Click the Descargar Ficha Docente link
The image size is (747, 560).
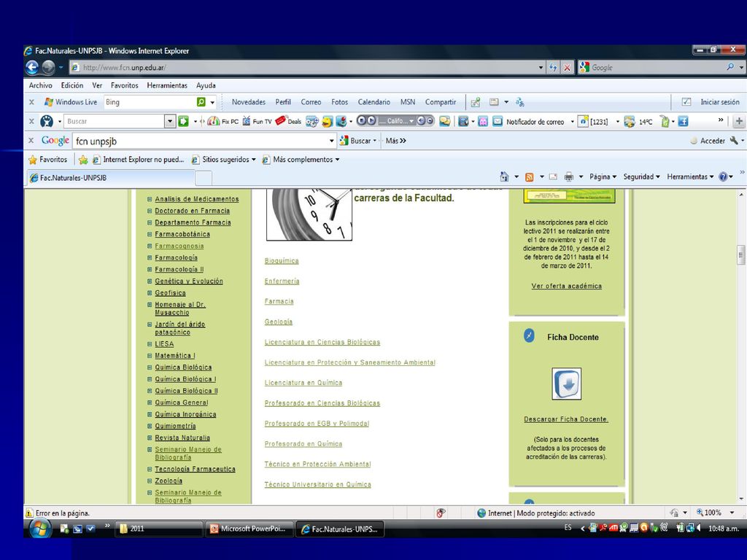point(566,419)
